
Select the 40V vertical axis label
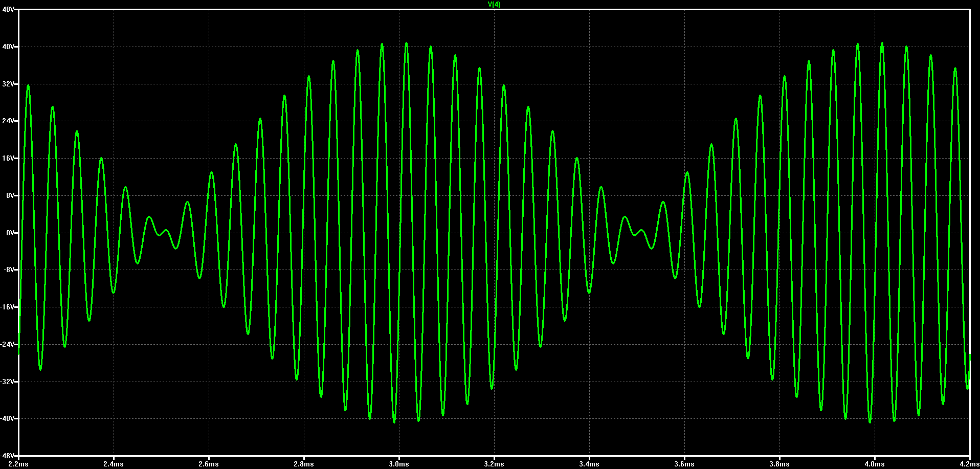pos(9,47)
